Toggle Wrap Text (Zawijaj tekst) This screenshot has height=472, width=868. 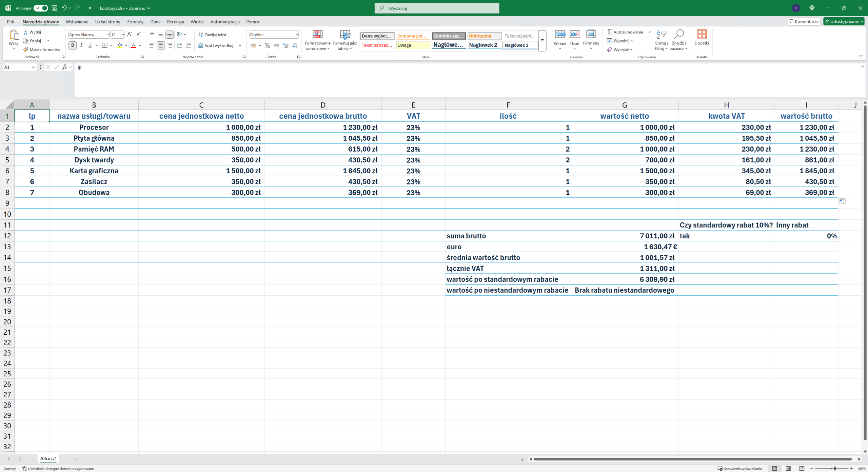tap(212, 35)
